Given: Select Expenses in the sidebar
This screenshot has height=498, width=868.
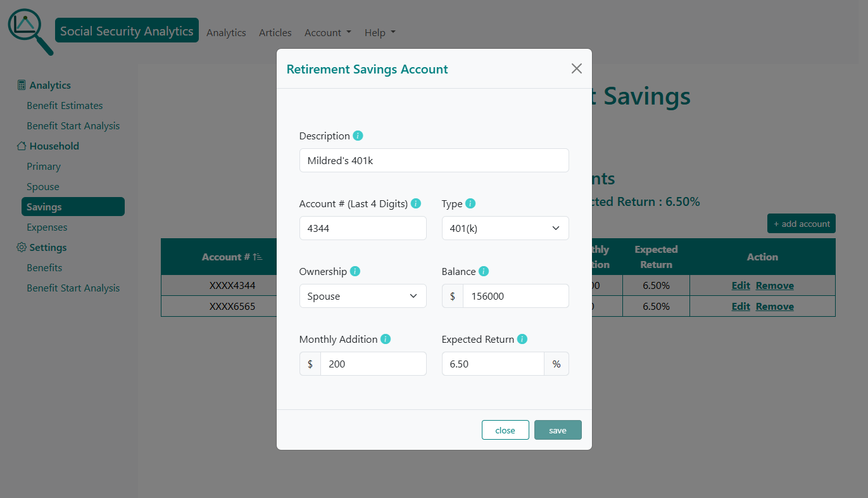Looking at the screenshot, I should (47, 227).
